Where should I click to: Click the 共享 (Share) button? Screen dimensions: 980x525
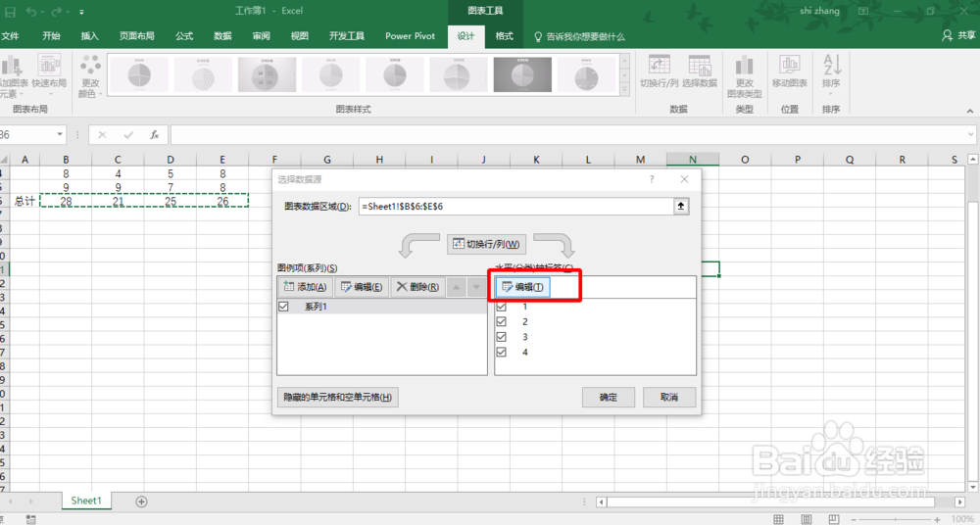[x=958, y=36]
